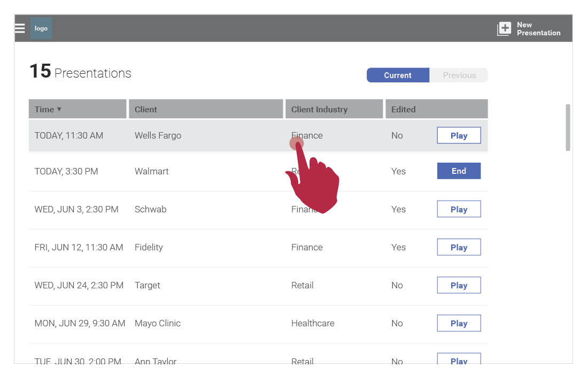Click the Client Industry column header
The image size is (588, 375).
point(334,109)
